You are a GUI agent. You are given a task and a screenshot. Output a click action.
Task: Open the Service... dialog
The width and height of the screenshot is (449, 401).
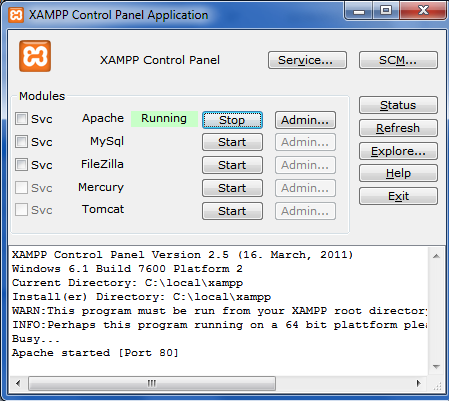click(307, 60)
